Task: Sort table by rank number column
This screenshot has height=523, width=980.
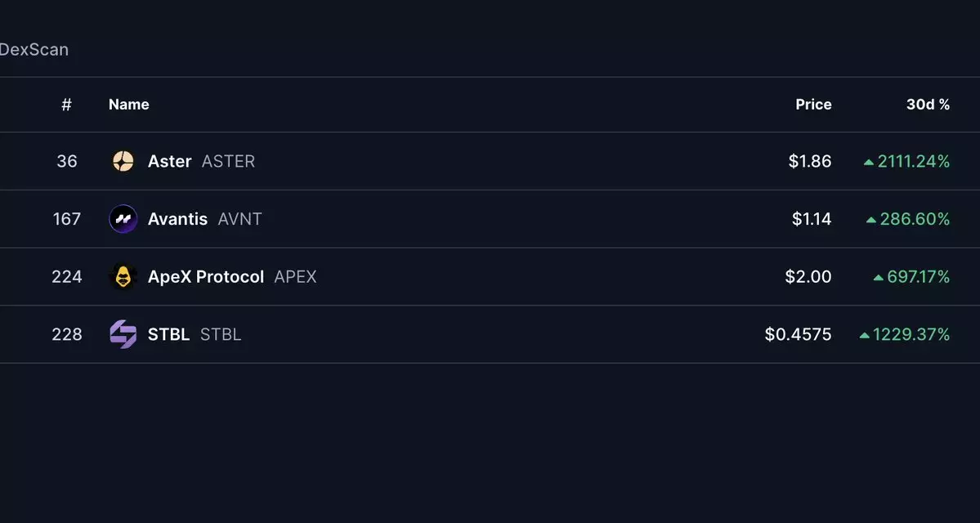Action: 66,105
